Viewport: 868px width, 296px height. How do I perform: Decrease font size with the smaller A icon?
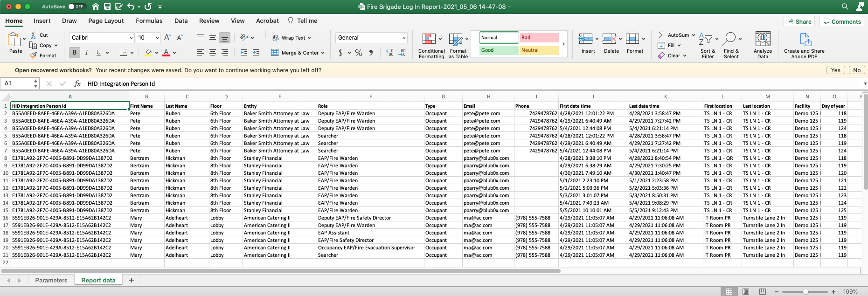point(180,38)
